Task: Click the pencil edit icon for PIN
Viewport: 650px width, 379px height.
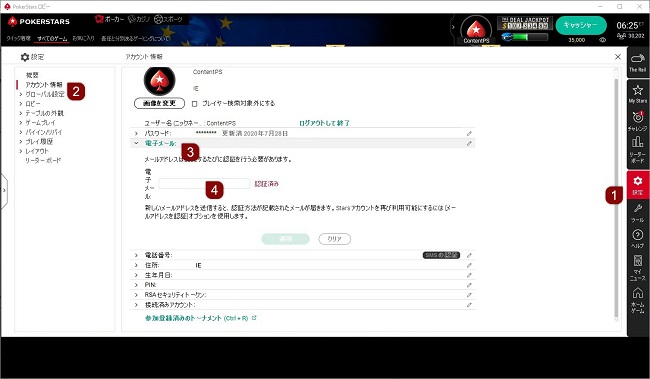Action: tap(469, 285)
